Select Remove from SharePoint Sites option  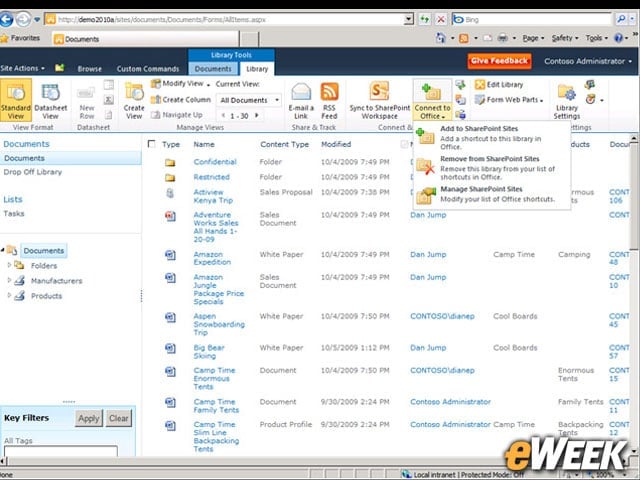click(x=491, y=168)
